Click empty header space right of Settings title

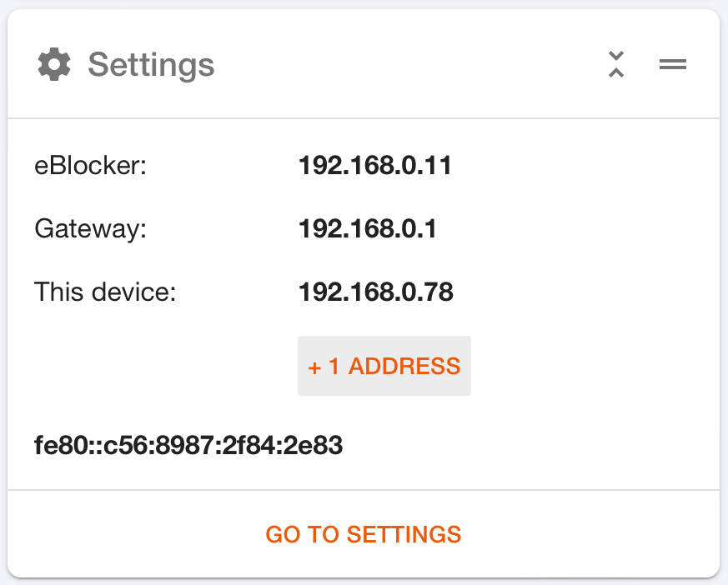pos(409,64)
